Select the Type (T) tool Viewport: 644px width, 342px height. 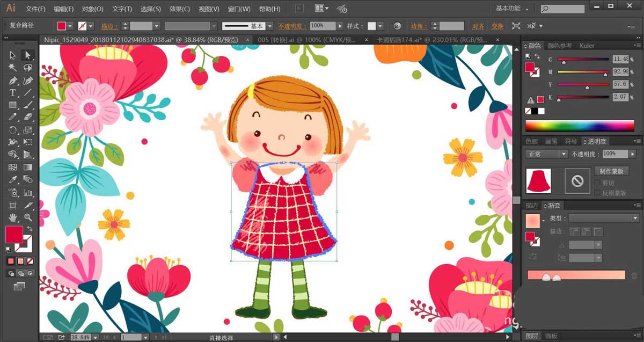pyautogui.click(x=13, y=93)
